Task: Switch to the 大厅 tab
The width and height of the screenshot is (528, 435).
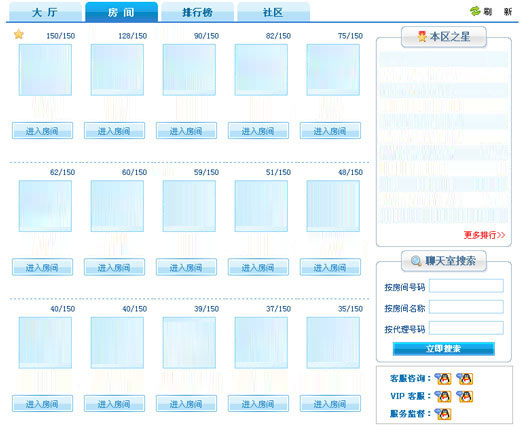Action: [45, 12]
